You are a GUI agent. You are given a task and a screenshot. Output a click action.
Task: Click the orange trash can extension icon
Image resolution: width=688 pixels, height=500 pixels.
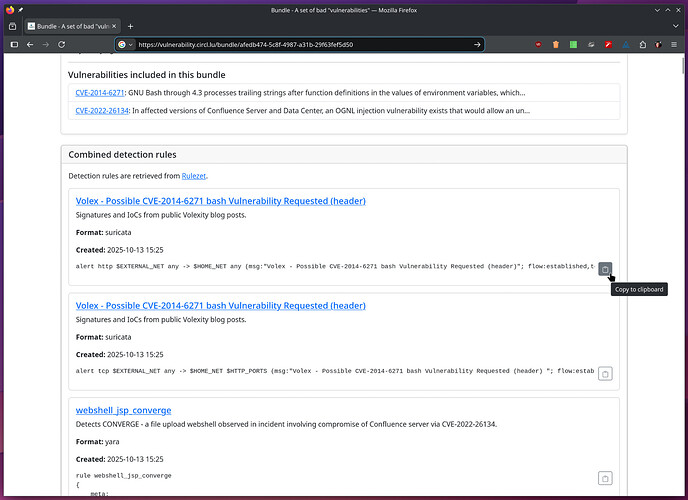pyautogui.click(x=555, y=44)
